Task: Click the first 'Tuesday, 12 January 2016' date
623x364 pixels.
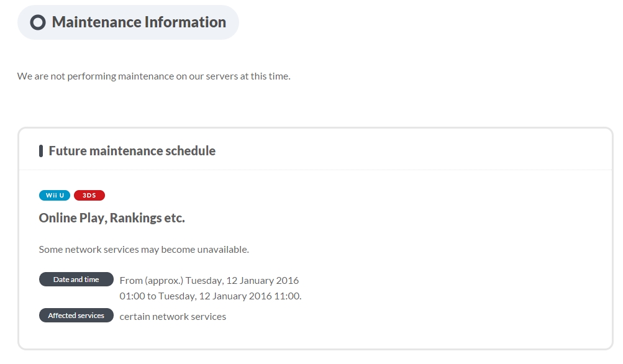Action: coord(242,281)
